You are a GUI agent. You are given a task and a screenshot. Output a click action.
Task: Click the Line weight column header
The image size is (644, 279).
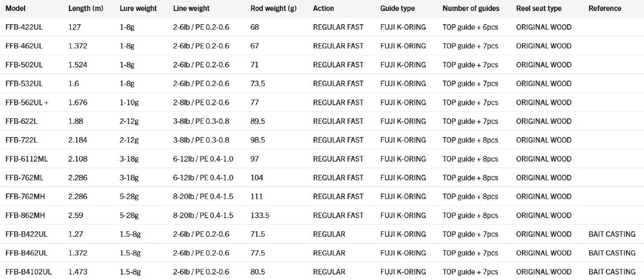click(191, 8)
